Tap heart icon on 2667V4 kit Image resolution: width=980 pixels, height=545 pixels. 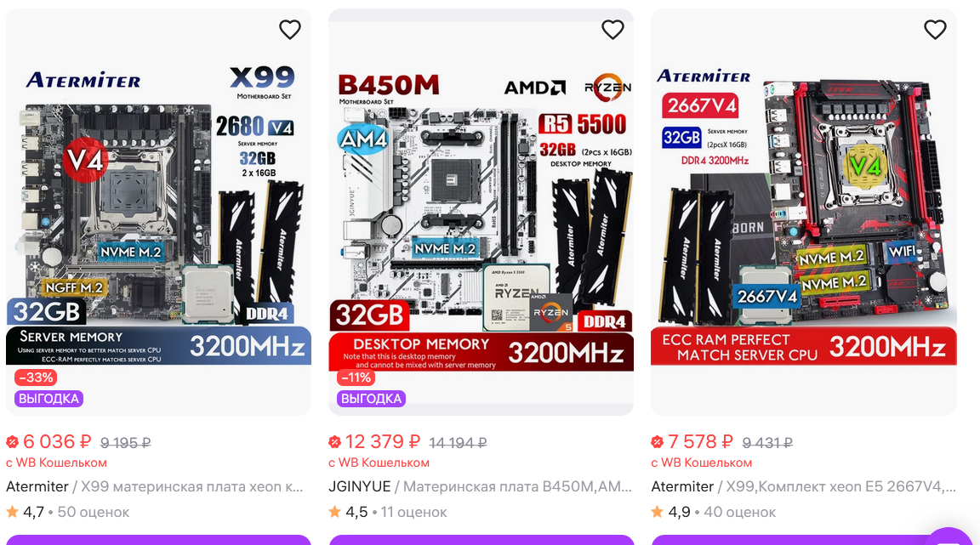(x=935, y=30)
